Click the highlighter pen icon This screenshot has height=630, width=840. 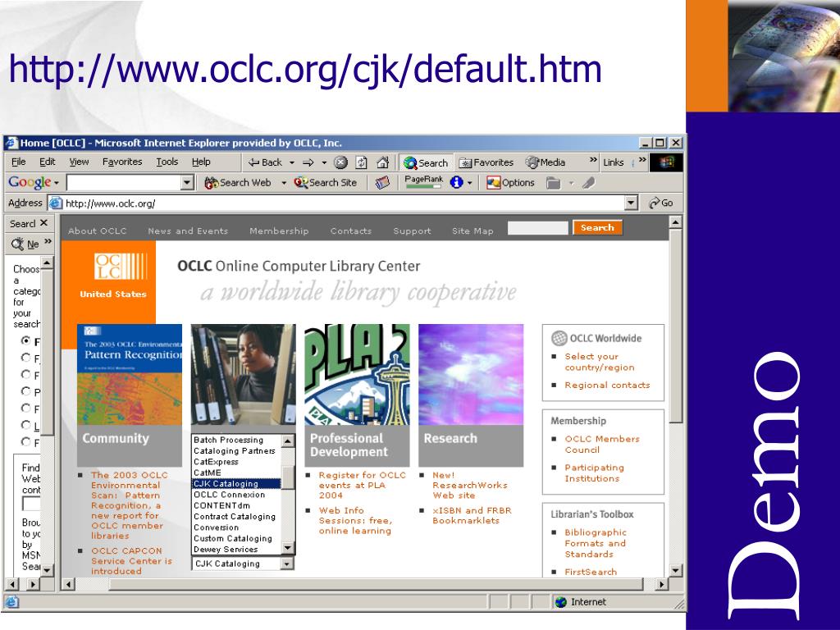tap(588, 183)
